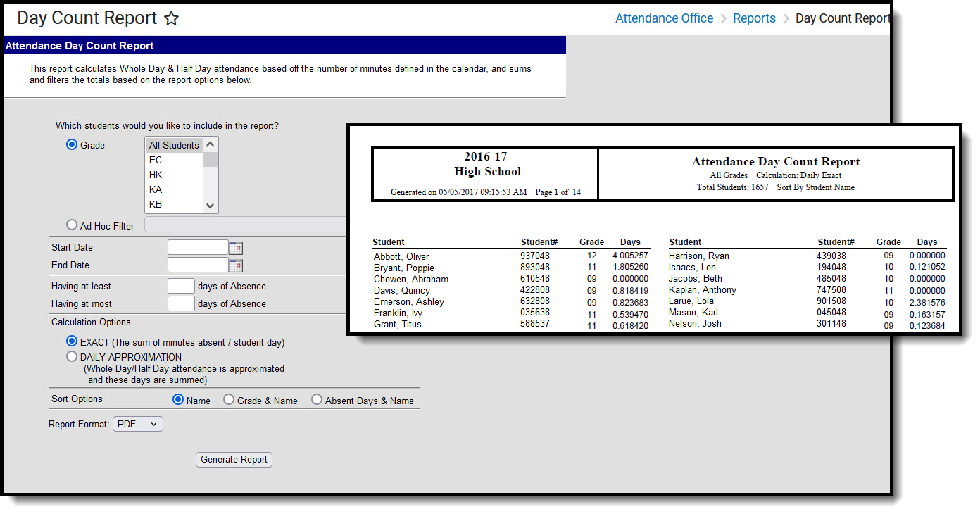Click the Ad Hoc Filter dropdown field
The height and width of the screenshot is (514, 980).
click(246, 225)
